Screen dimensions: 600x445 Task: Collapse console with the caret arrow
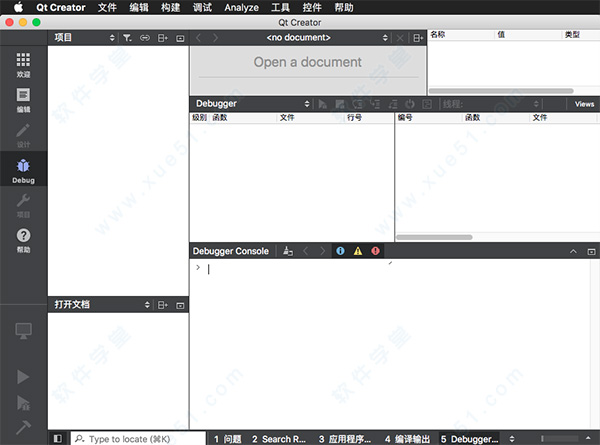pyautogui.click(x=573, y=251)
